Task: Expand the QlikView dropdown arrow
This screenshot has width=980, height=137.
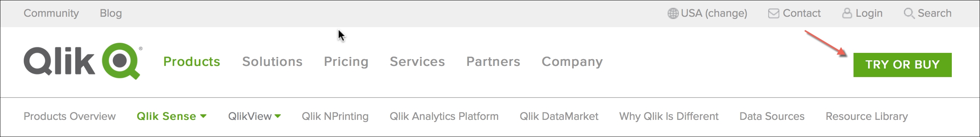Action: coord(277,116)
